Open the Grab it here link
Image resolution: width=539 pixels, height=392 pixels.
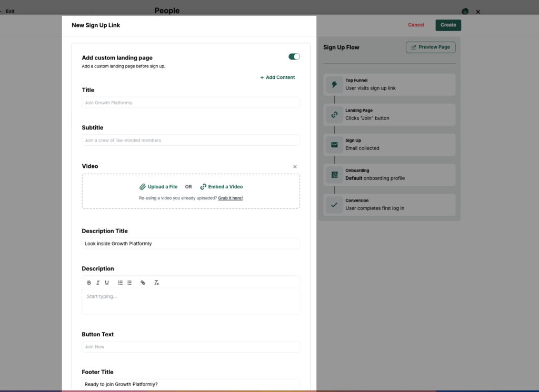click(231, 198)
